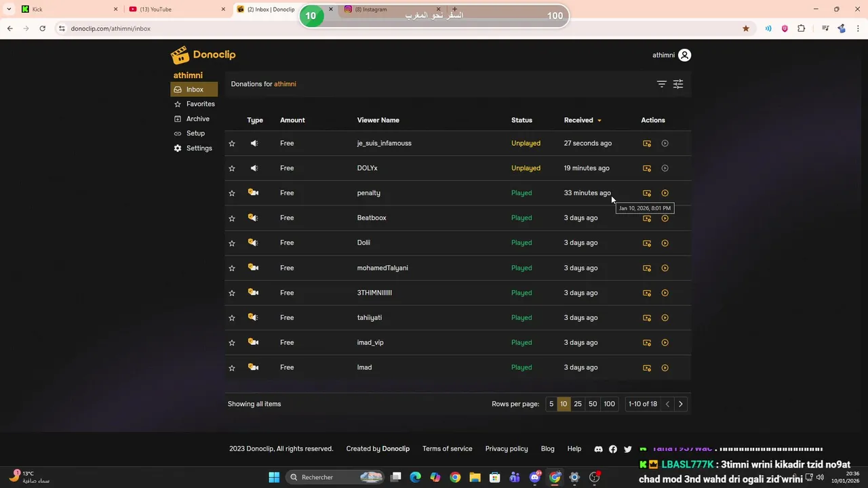Archive the Beatboox donation

[x=647, y=218]
